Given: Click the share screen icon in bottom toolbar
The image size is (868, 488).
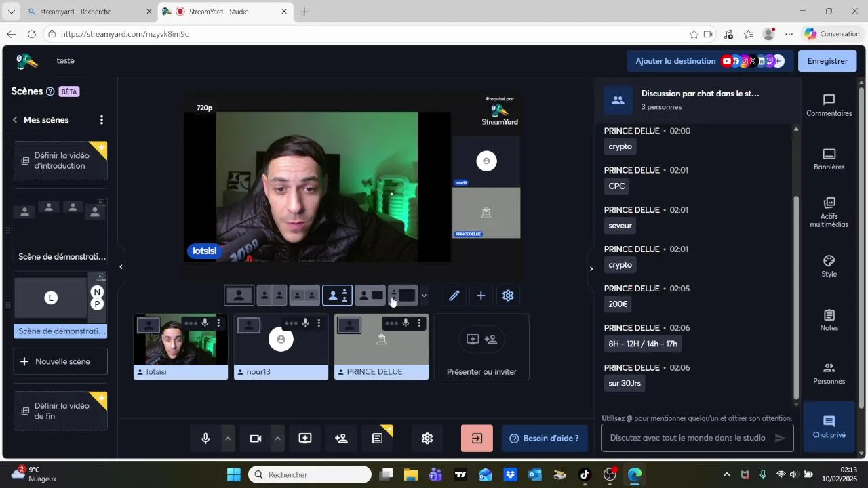Looking at the screenshot, I should (305, 439).
